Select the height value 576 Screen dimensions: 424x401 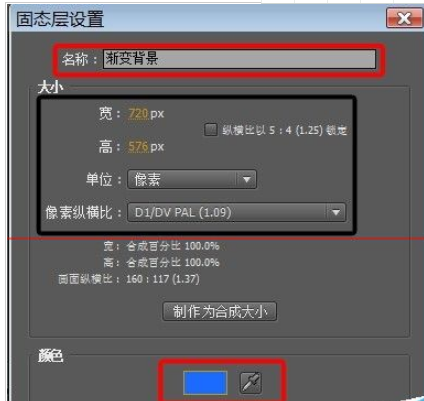[x=138, y=147]
